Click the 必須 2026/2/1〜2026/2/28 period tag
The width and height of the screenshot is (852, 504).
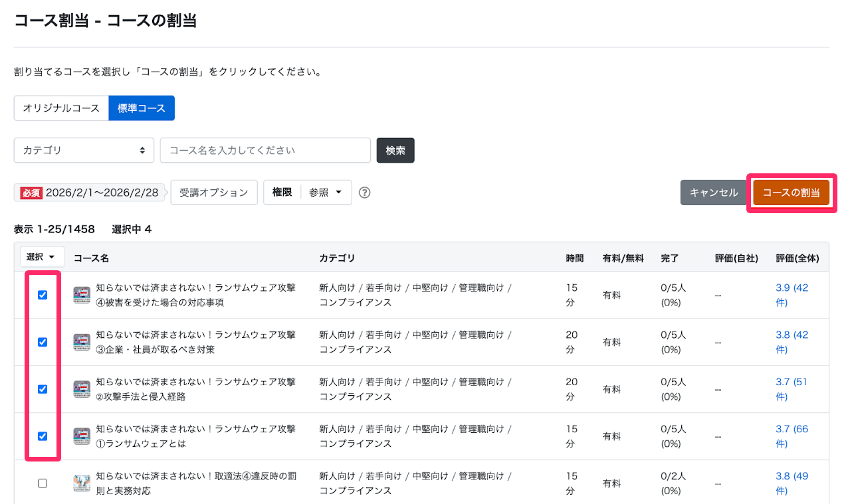coord(90,193)
